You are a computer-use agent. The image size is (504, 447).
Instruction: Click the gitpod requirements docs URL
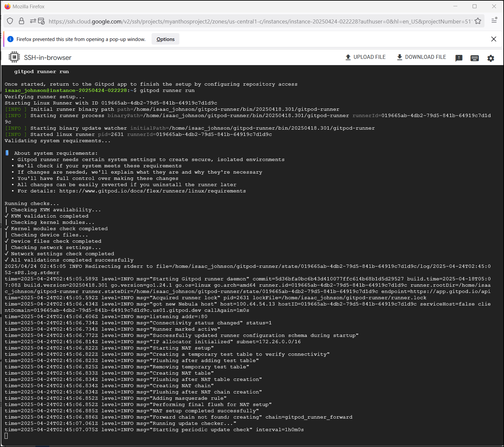tap(153, 191)
